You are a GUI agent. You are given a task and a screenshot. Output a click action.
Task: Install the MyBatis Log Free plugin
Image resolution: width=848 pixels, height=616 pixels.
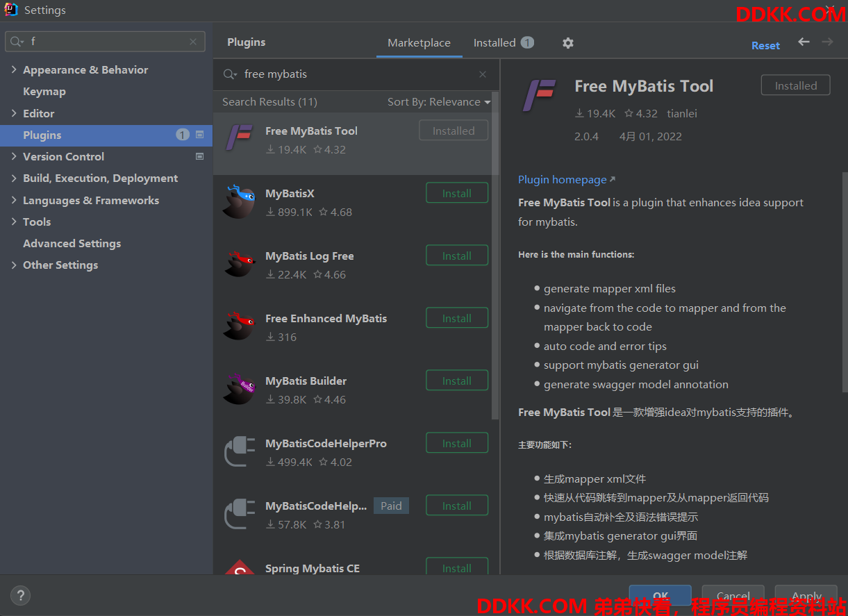[457, 256]
